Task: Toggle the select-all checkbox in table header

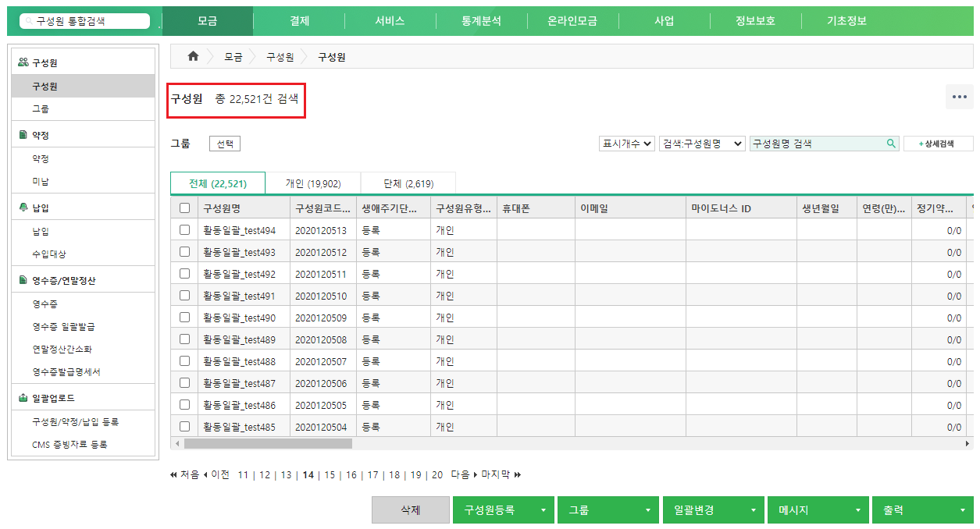Action: (185, 208)
